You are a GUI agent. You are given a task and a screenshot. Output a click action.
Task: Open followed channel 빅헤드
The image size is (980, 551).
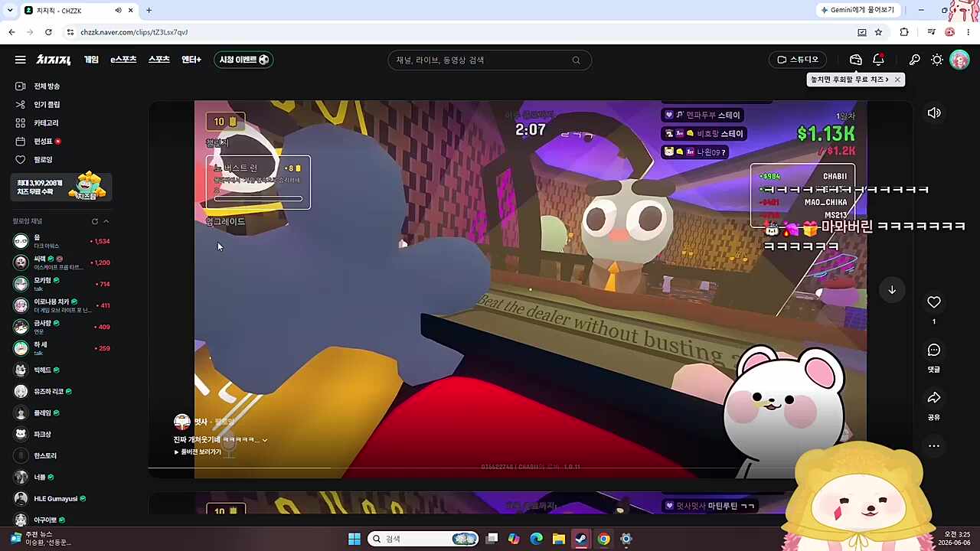61,370
